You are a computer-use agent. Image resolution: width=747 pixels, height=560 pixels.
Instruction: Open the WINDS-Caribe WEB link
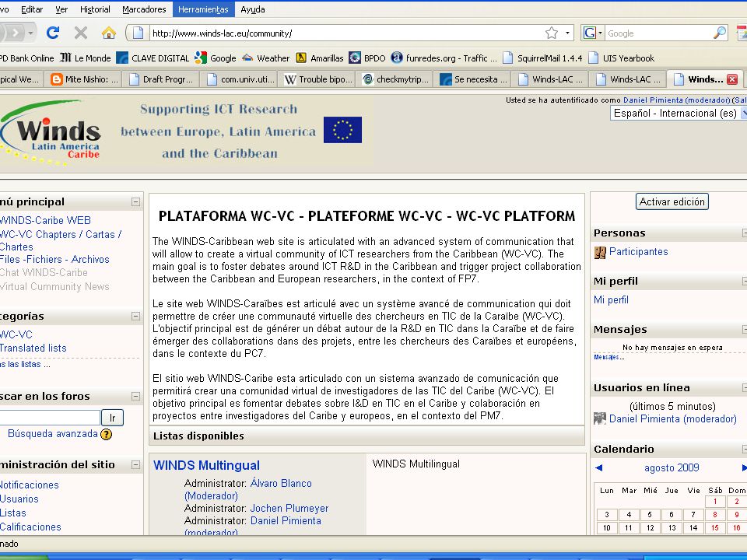pos(45,220)
